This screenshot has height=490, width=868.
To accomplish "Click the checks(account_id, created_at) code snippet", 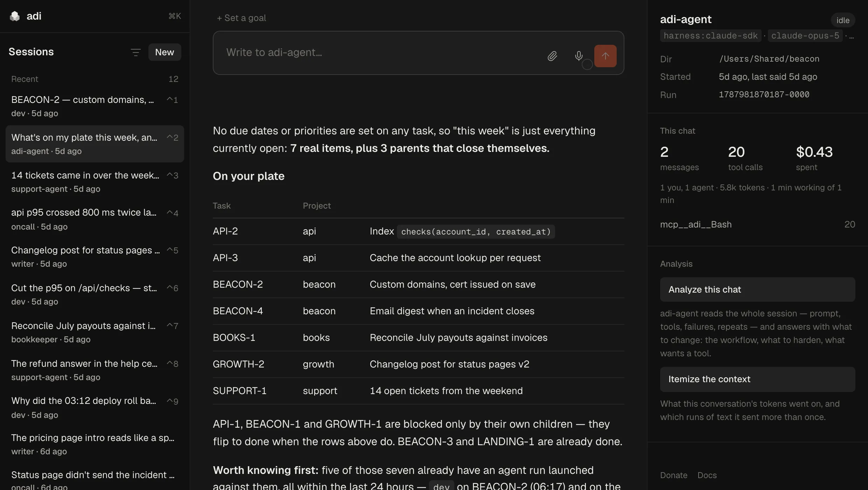I will tap(476, 232).
